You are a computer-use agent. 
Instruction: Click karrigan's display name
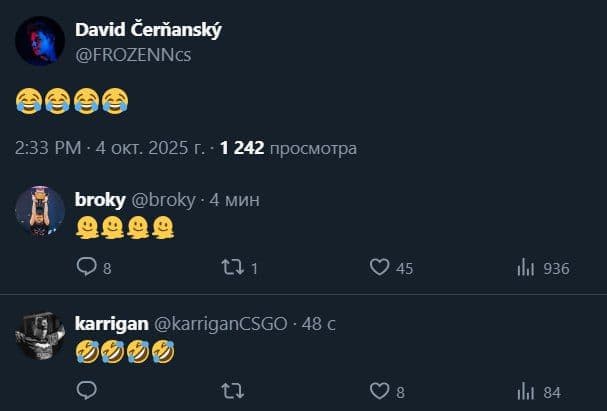(109, 323)
